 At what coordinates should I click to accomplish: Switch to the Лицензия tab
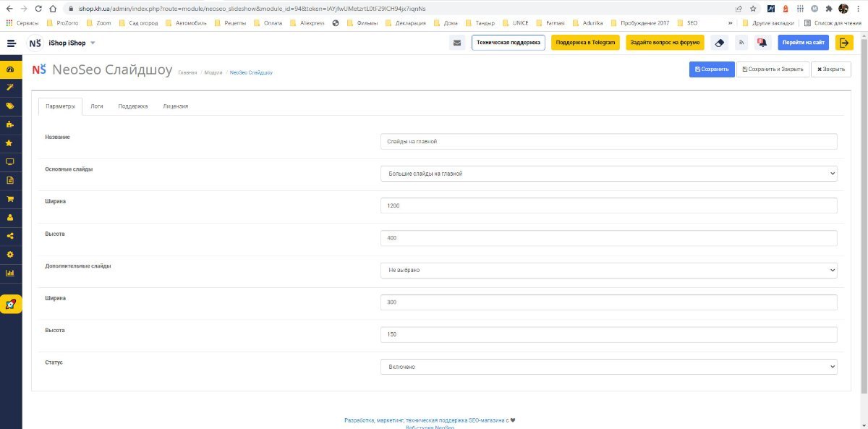pos(176,106)
